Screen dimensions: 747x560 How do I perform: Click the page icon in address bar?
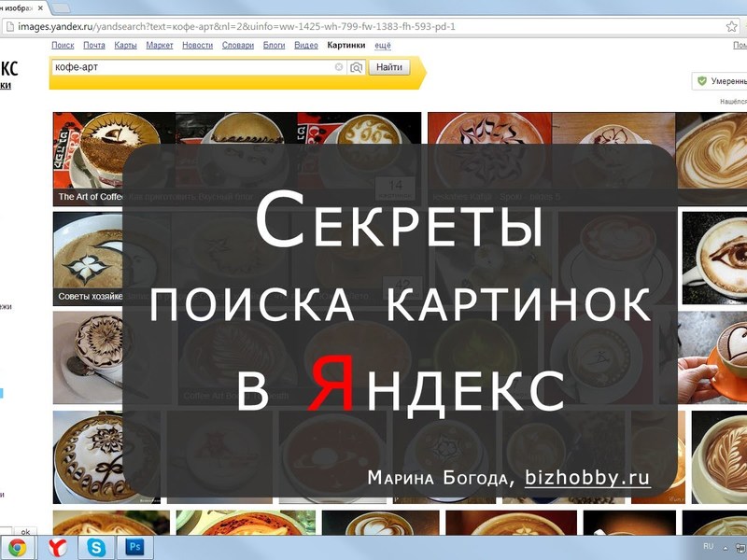(9, 27)
